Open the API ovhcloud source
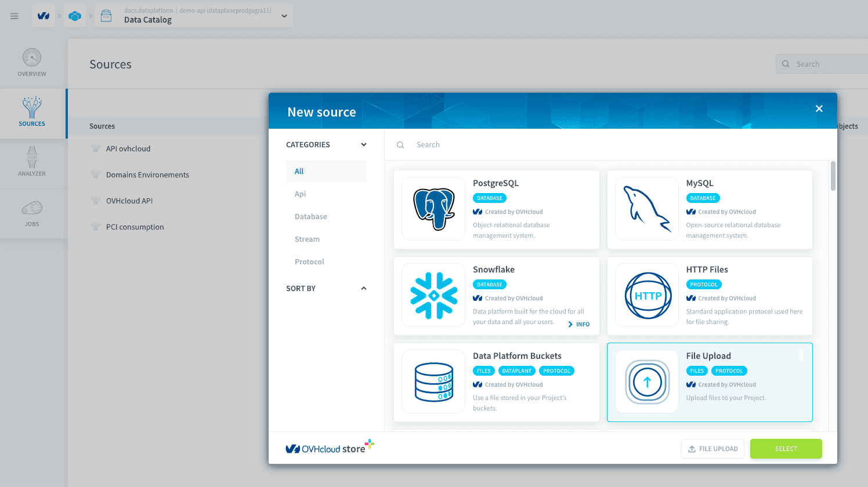This screenshot has width=868, height=487. tap(128, 148)
